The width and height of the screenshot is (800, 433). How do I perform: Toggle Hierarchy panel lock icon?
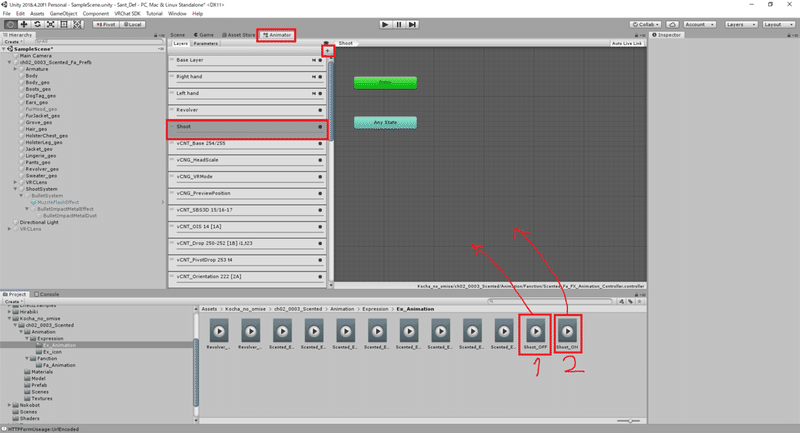tap(156, 35)
